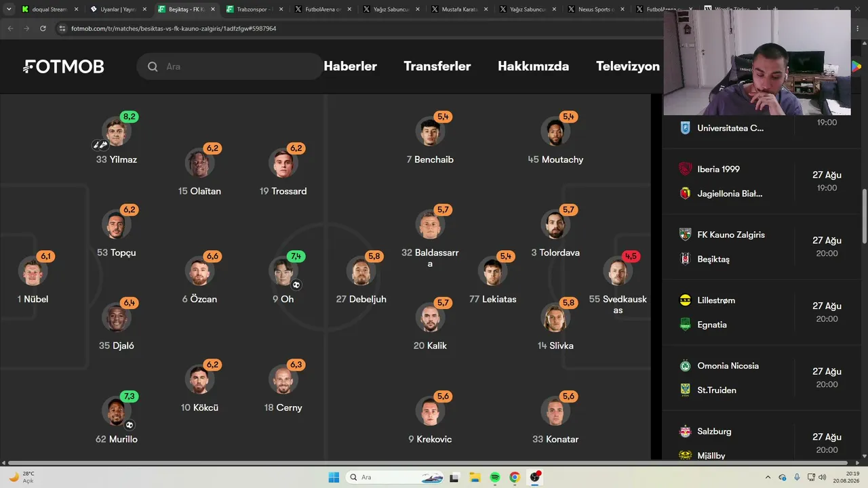This screenshot has height=488, width=868.
Task: Click the goal ball icon on Oh
Action: click(x=296, y=285)
